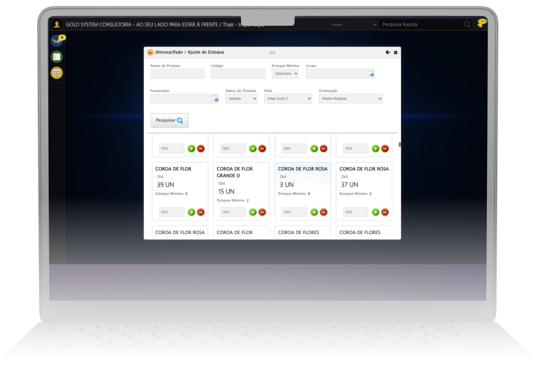Open the Fornecedor lookup icon

[215, 99]
